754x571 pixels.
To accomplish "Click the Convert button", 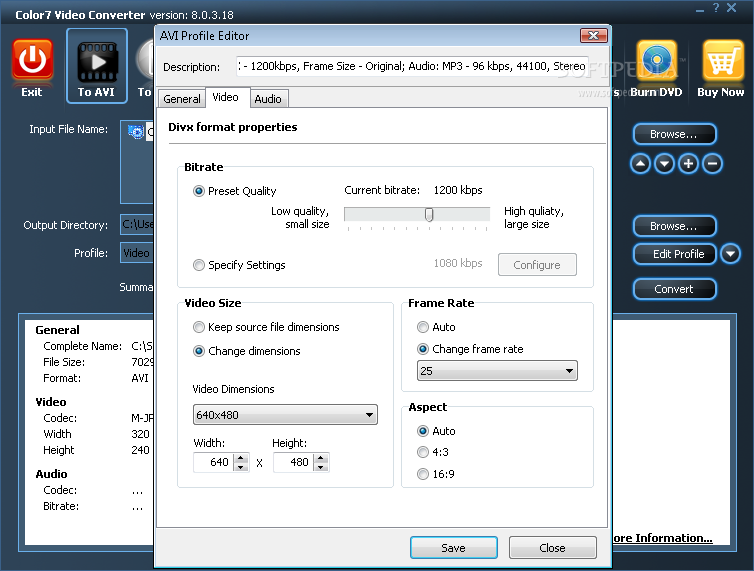I will 674,289.
